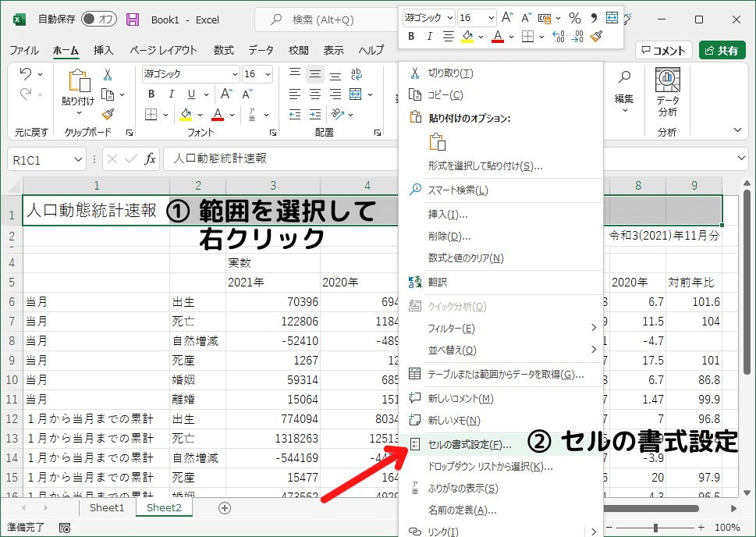Image resolution: width=756 pixels, height=537 pixels.
Task: Toggle Italic in the ribbon Font group
Action: [x=171, y=94]
